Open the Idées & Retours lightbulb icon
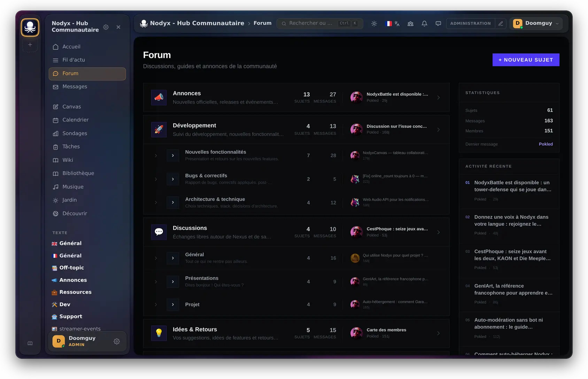The height and width of the screenshot is (379, 588). point(159,333)
